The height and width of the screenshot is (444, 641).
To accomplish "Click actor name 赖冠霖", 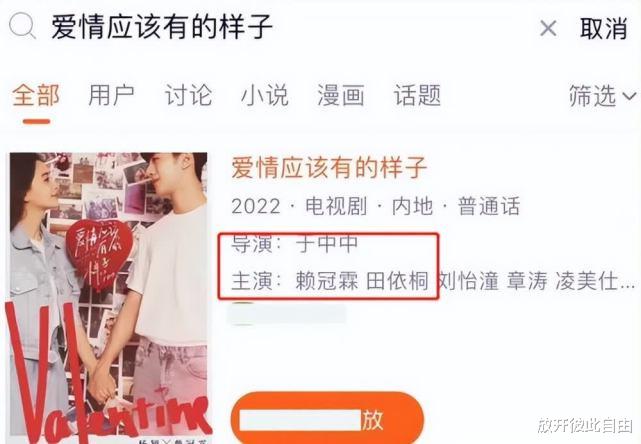I will [x=327, y=281].
